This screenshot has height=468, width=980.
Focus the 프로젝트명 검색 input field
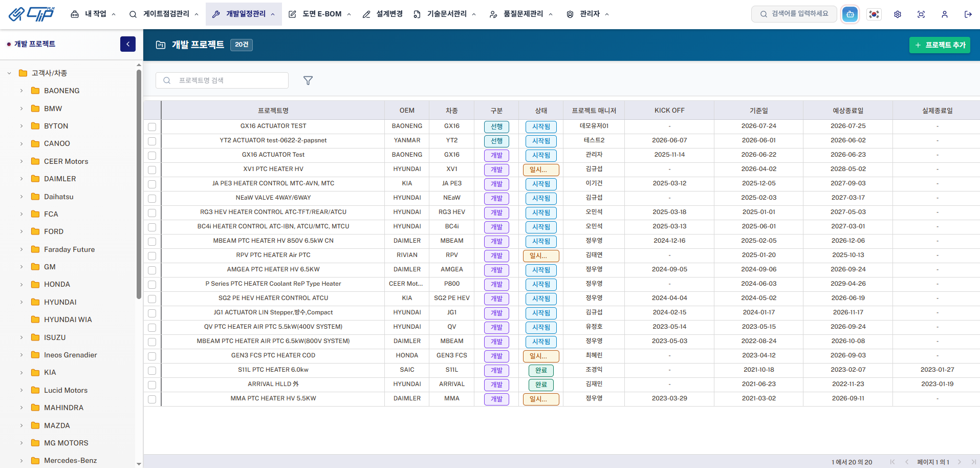click(x=222, y=80)
